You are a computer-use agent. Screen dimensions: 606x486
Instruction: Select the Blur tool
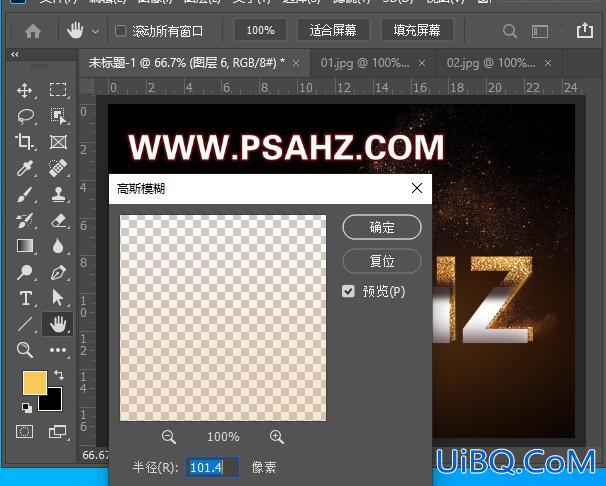(x=58, y=246)
